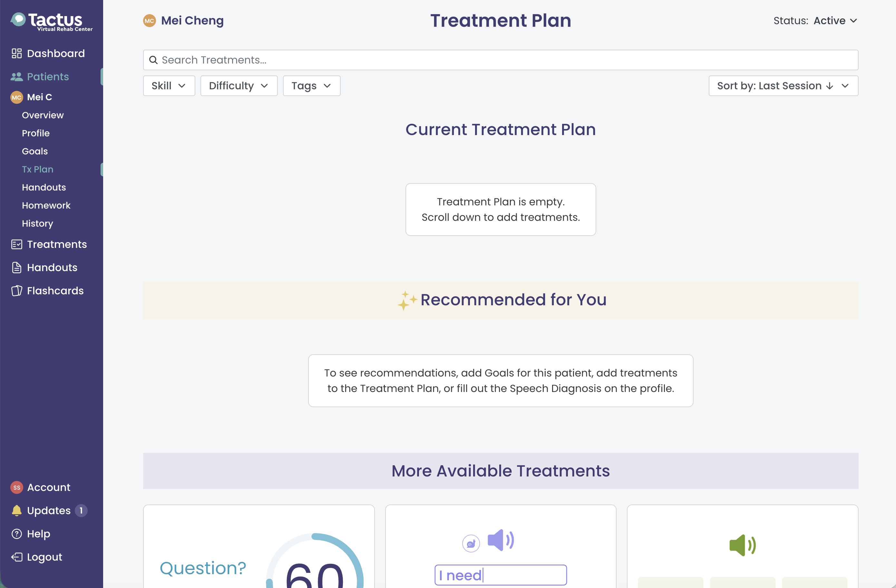Image resolution: width=896 pixels, height=588 pixels.
Task: Click the Tactus logo
Action: pyautogui.click(x=52, y=22)
